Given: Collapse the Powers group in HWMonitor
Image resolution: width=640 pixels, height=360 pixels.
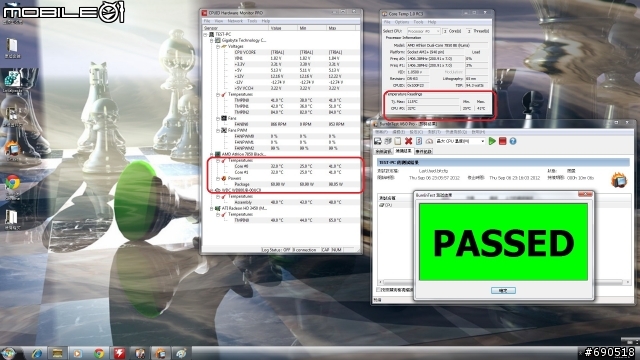Looking at the screenshot, I should (218, 178).
